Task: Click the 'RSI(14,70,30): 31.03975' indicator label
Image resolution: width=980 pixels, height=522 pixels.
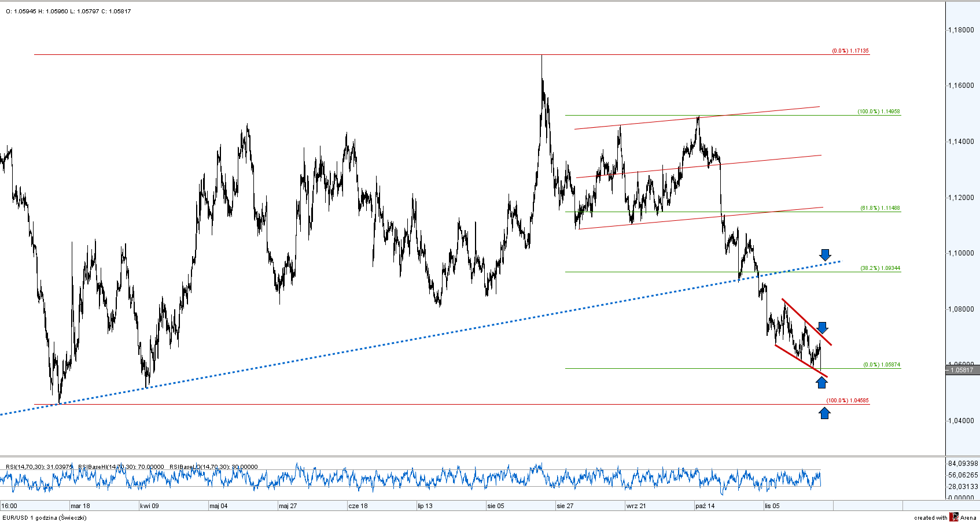Action: [39, 467]
